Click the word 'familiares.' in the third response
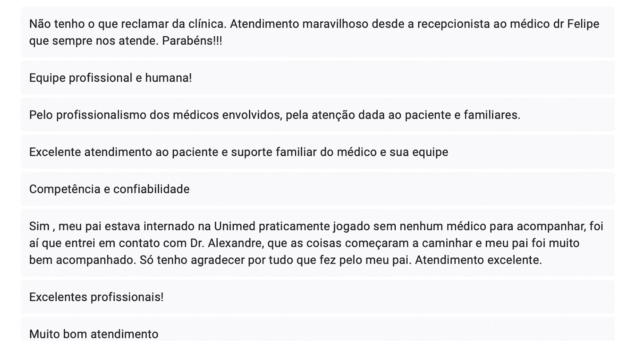 click(x=492, y=115)
